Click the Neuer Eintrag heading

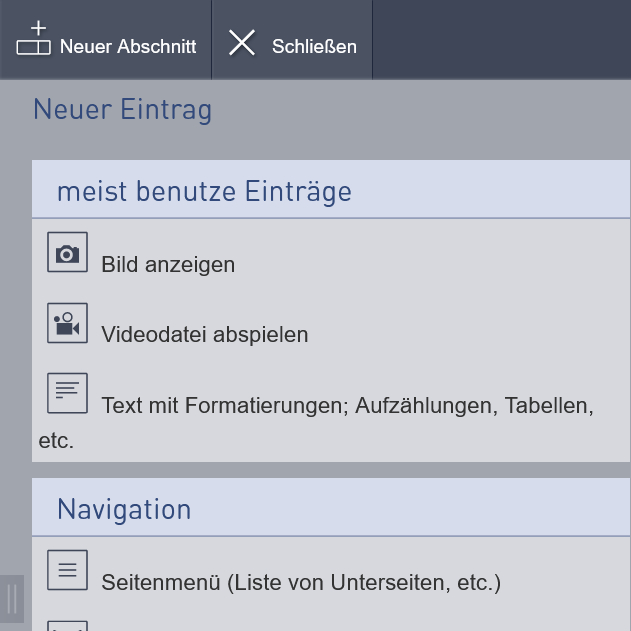click(x=122, y=109)
